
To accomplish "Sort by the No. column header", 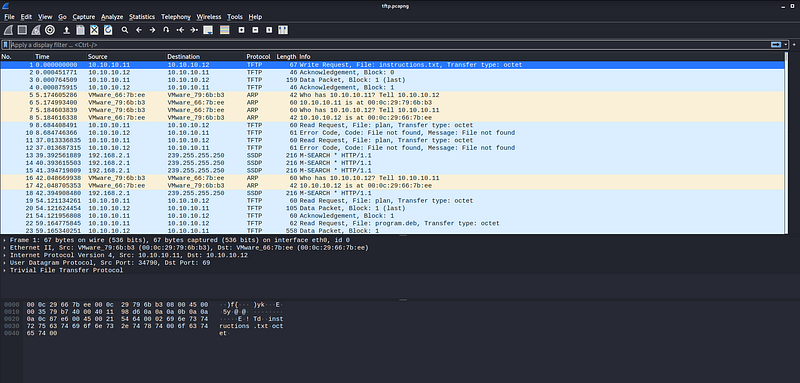I will (16, 57).
